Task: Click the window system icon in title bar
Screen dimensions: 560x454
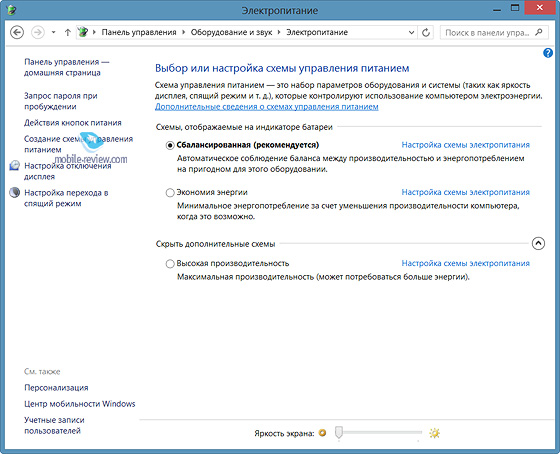Action: 11,10
